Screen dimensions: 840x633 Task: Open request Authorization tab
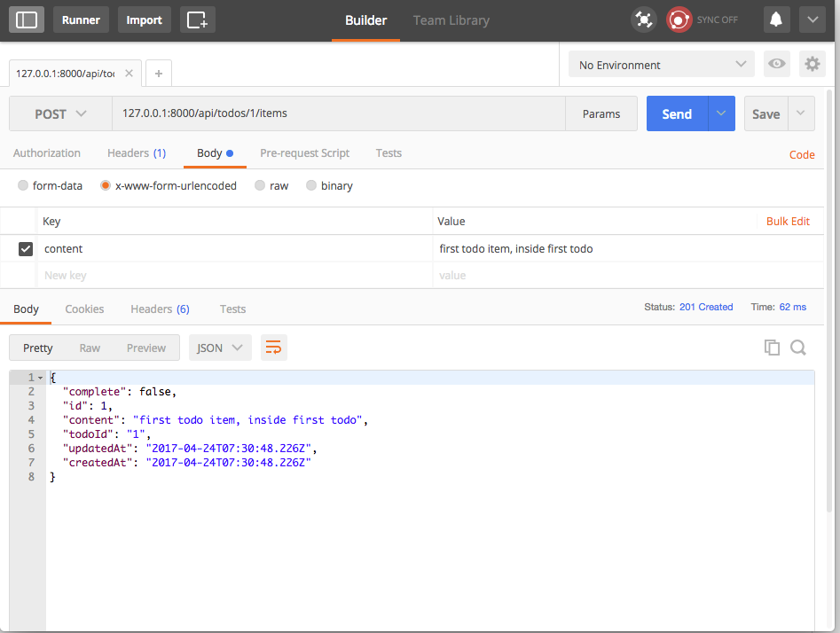(47, 153)
